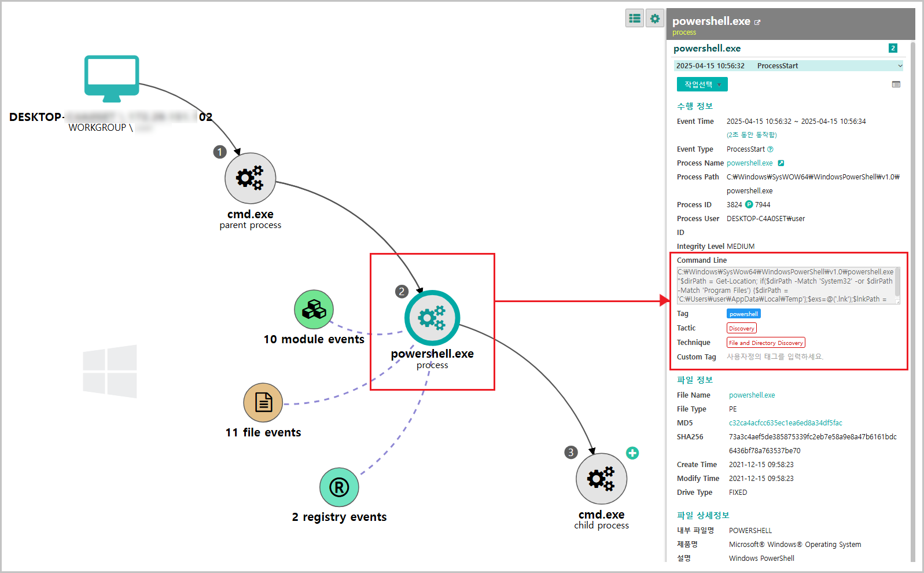Select the desktop computer host node
924x573 pixels.
click(x=112, y=79)
